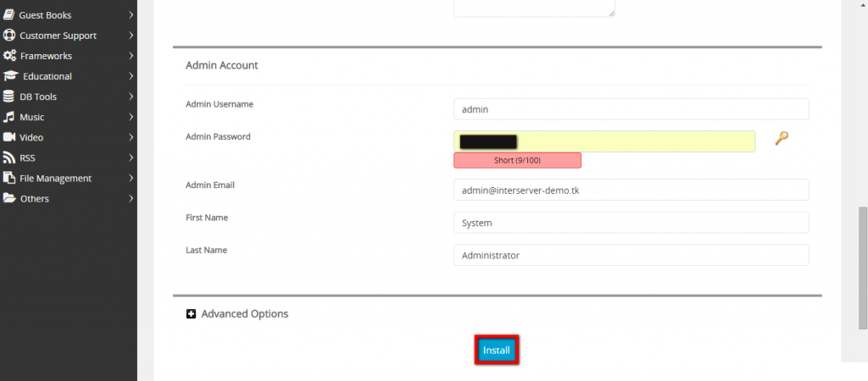The width and height of the screenshot is (868, 381).
Task: Click the password strength indicator bar
Action: click(x=518, y=160)
